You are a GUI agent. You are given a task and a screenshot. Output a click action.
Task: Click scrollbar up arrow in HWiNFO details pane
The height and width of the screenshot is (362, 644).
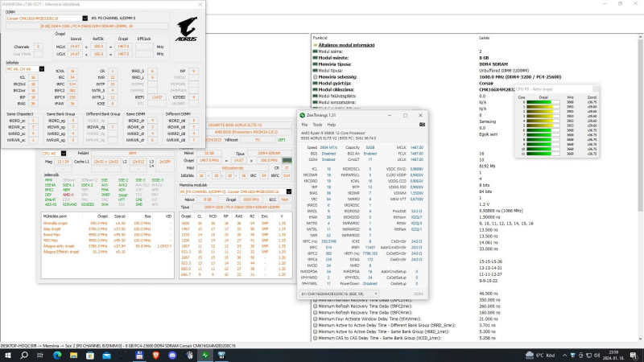coord(640,37)
